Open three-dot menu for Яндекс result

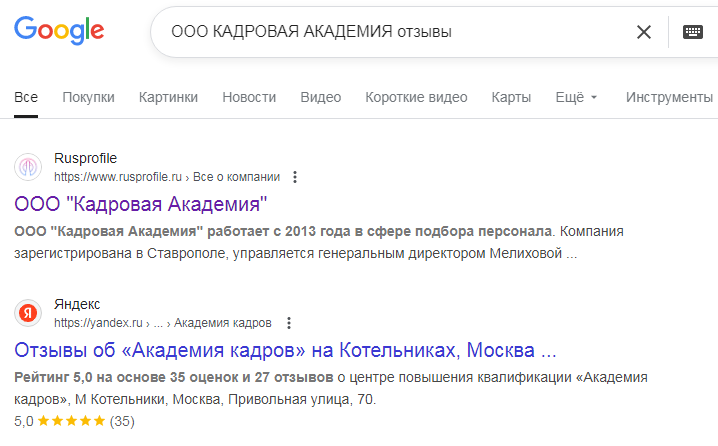click(x=289, y=323)
